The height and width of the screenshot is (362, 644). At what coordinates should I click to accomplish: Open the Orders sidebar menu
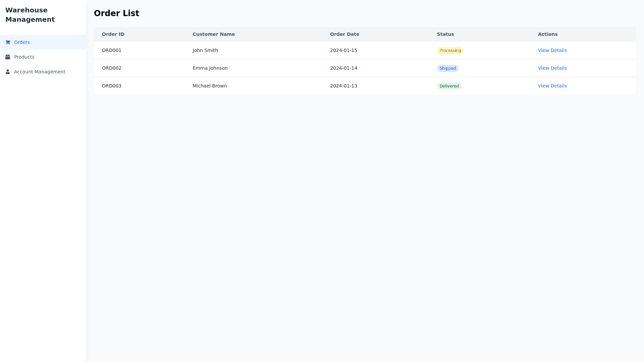(22, 42)
